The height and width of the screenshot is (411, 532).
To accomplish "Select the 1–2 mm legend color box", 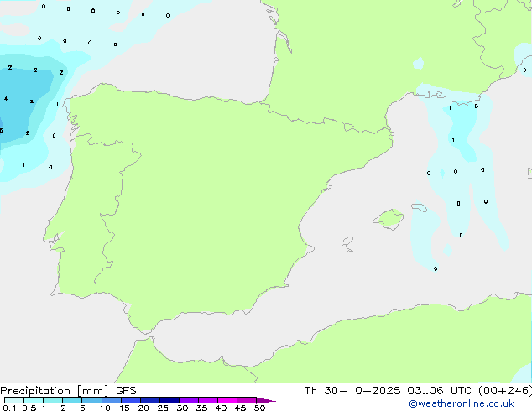I will (x=53, y=400).
